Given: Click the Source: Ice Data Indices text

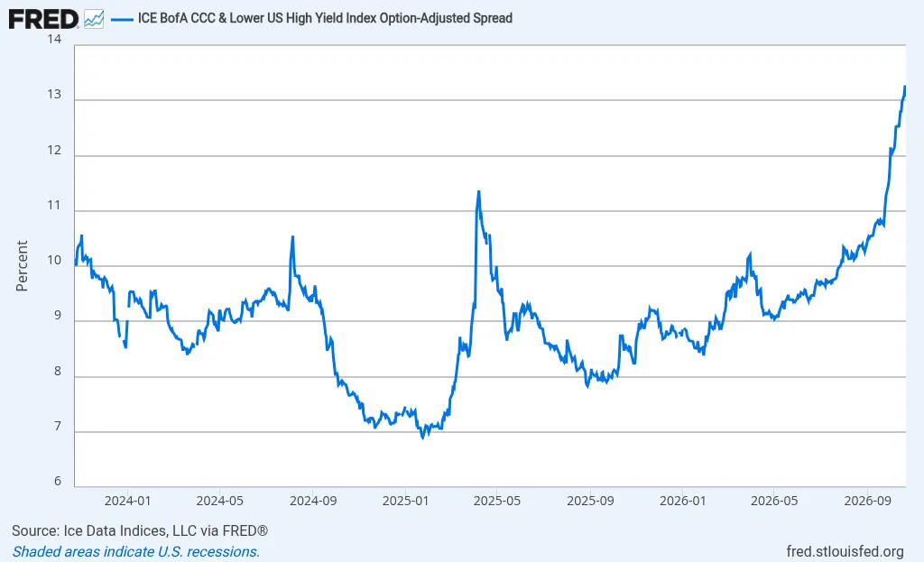Looking at the screenshot, I should [140, 530].
